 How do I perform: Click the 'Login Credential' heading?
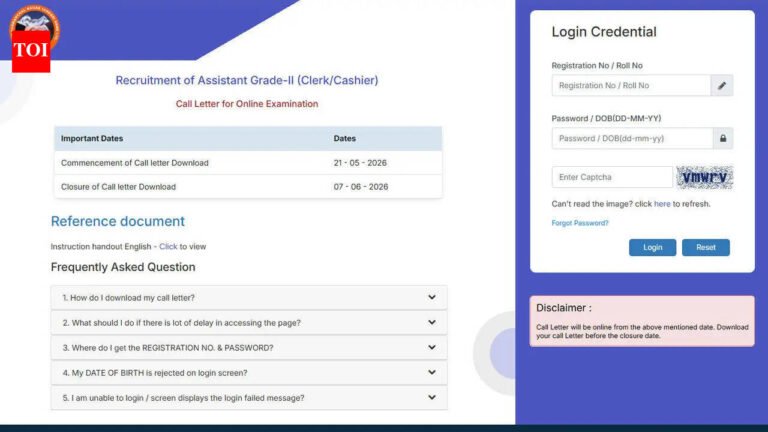604,32
